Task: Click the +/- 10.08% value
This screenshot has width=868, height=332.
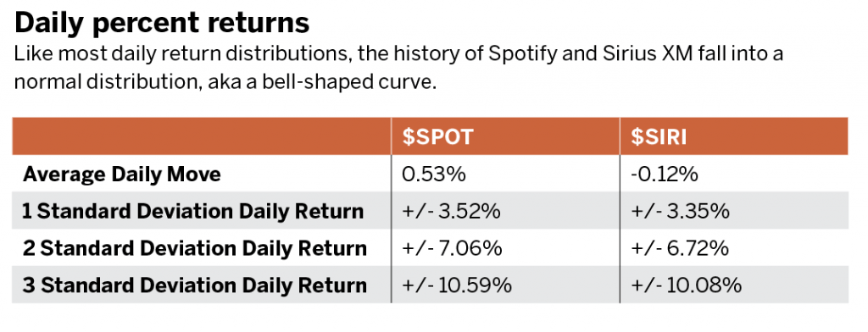Action: (686, 285)
